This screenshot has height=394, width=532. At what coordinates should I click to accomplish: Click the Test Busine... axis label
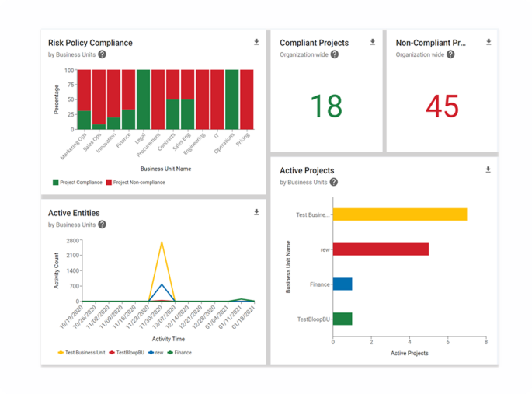coord(312,214)
